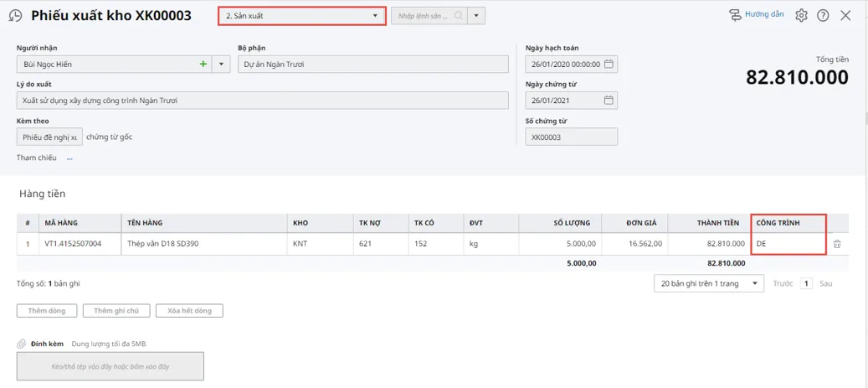Screen dimensions: 868x388
Task: Open the settings gear icon
Action: (x=801, y=16)
